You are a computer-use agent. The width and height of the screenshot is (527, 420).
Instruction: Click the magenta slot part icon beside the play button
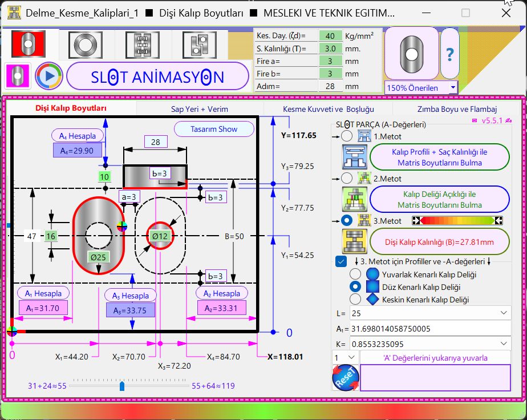(x=17, y=76)
